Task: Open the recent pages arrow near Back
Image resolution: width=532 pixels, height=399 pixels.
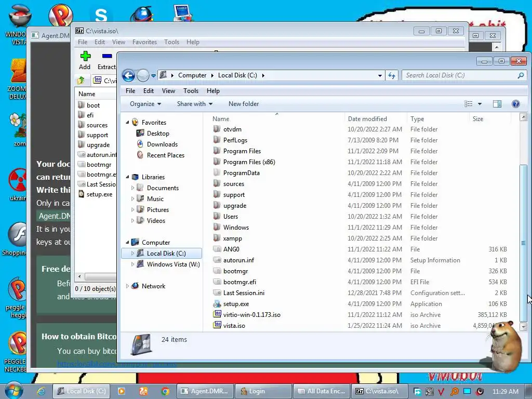Action: tap(153, 76)
